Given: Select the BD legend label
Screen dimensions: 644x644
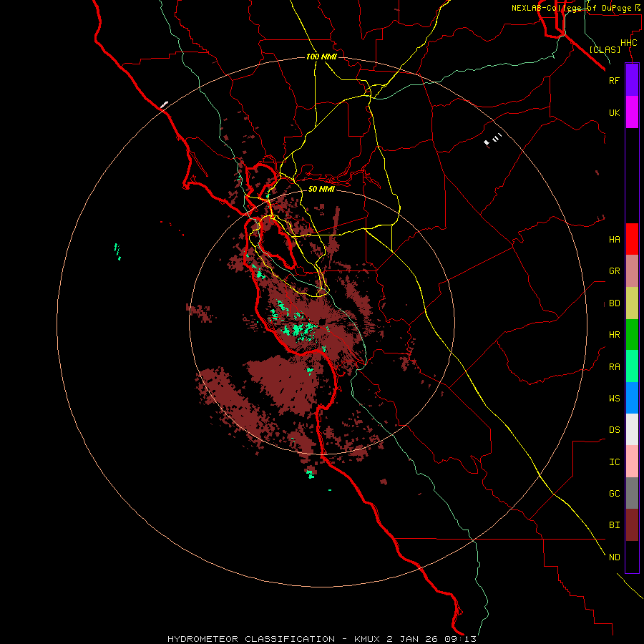Looking at the screenshot, I should (614, 303).
